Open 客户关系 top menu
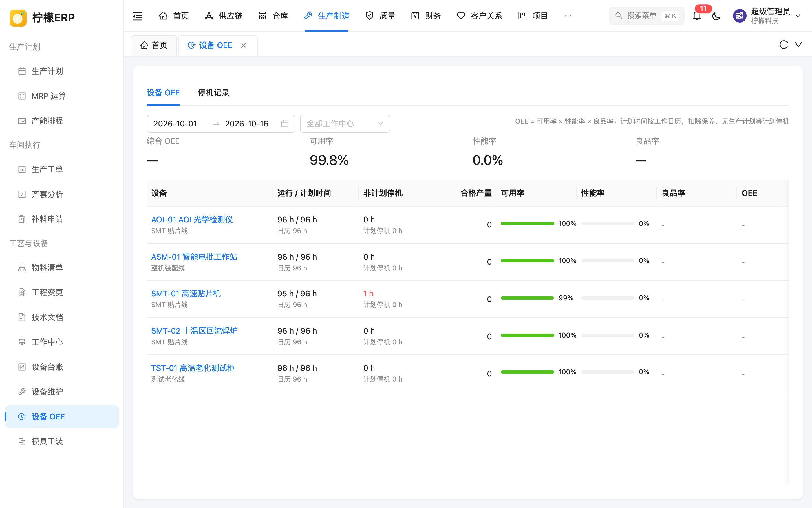812x508 pixels. 479,16
